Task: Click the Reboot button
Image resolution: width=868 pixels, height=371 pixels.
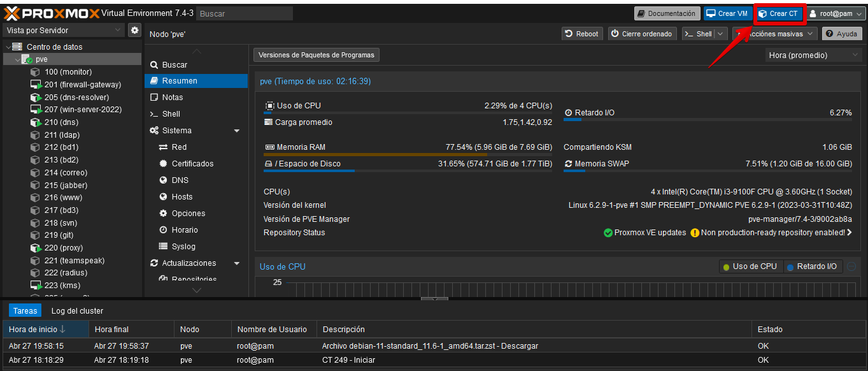Action: point(581,33)
